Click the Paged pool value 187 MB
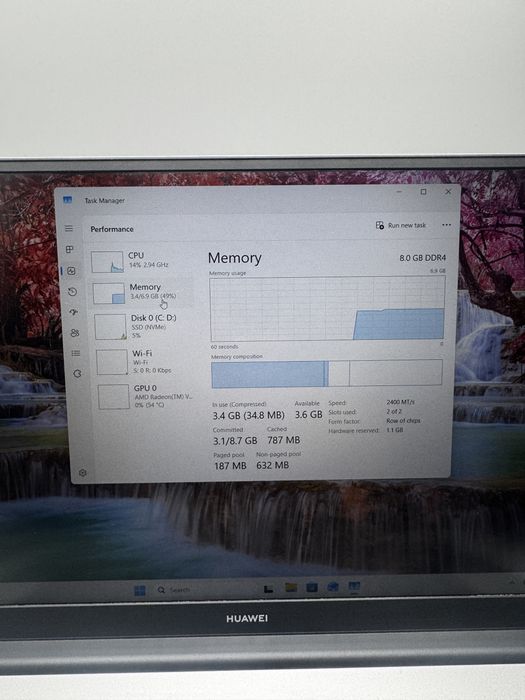Image resolution: width=525 pixels, height=700 pixels. click(x=230, y=466)
